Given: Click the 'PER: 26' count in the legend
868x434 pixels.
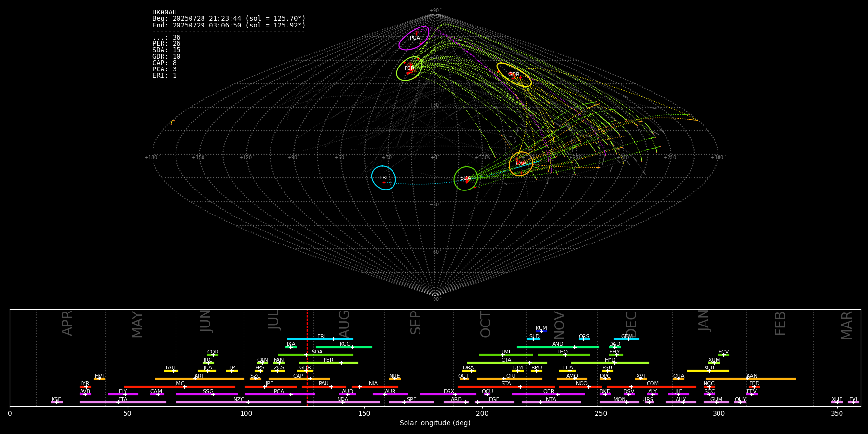Looking at the screenshot, I should tap(166, 44).
